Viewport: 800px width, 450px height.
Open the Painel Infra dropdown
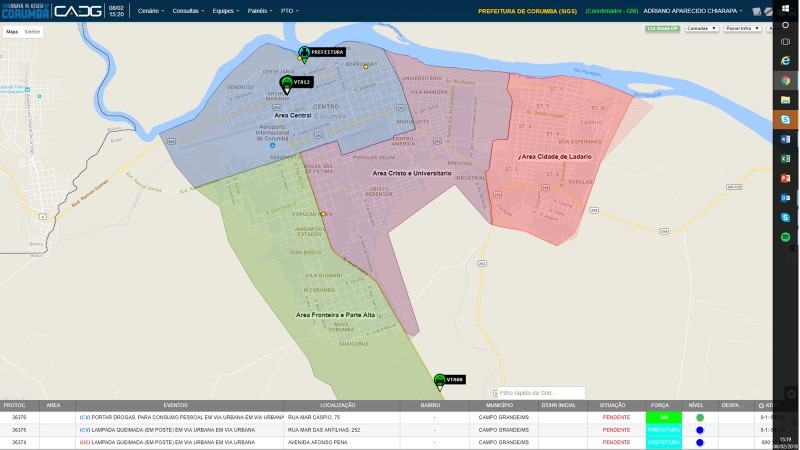pyautogui.click(x=742, y=29)
